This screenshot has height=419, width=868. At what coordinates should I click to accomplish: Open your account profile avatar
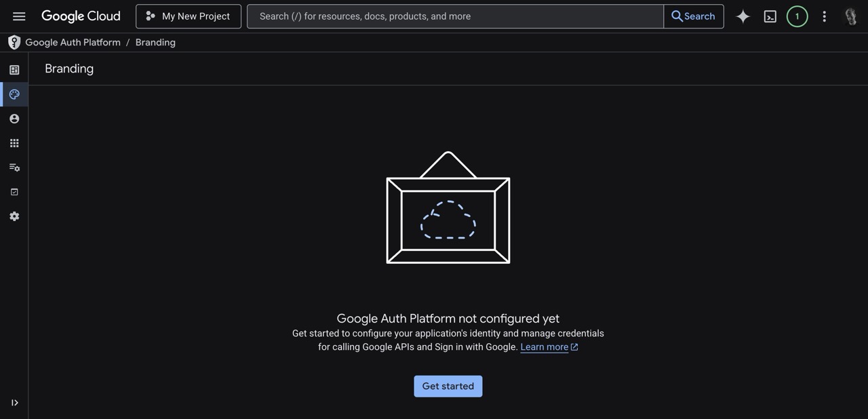click(850, 16)
